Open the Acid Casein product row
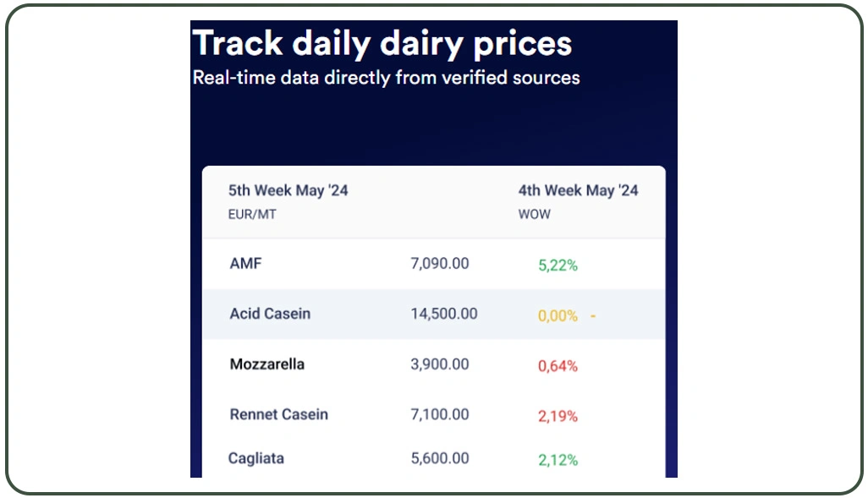Screen dimensions: 868x498 tap(270, 314)
